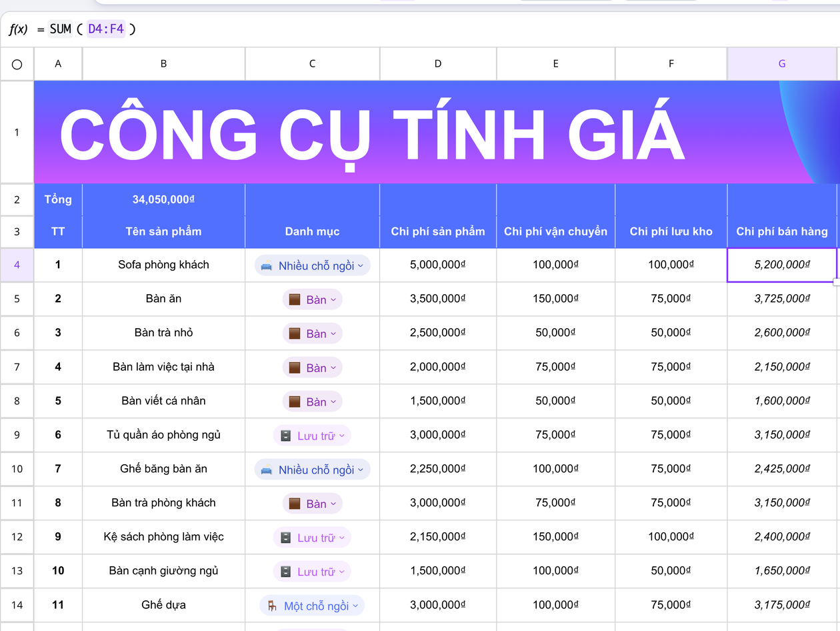Open category dropdown for Sofa phòng khách
The width and height of the screenshot is (840, 631).
(312, 265)
